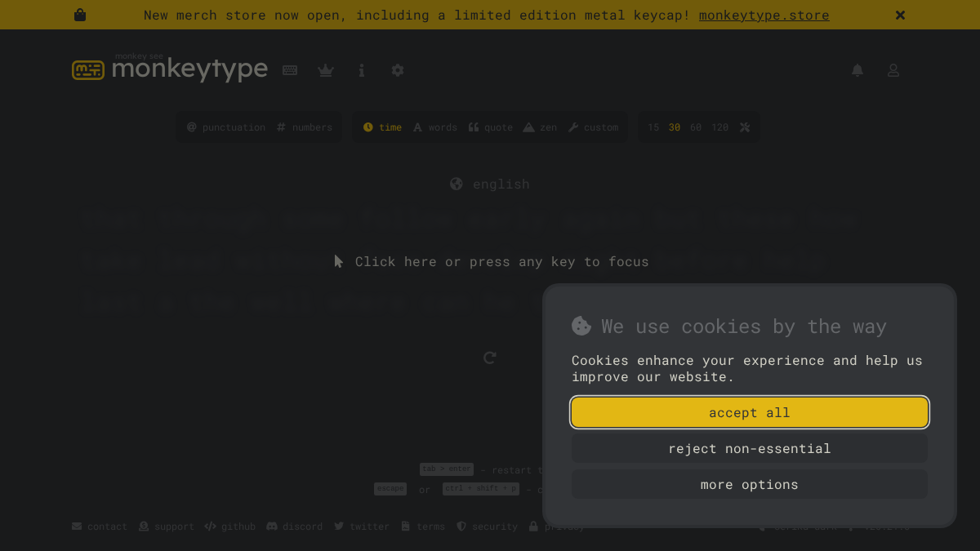Select the zen test mode
The image size is (980, 551).
pos(540,127)
